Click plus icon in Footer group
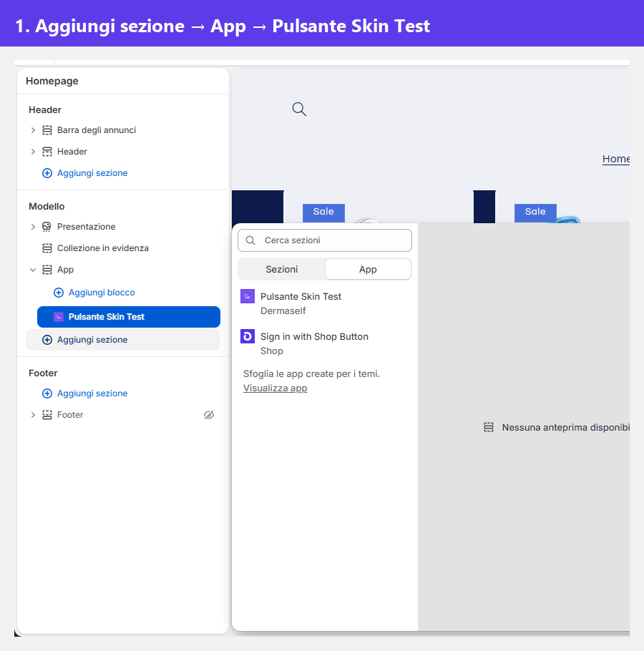The image size is (644, 651). (x=47, y=393)
